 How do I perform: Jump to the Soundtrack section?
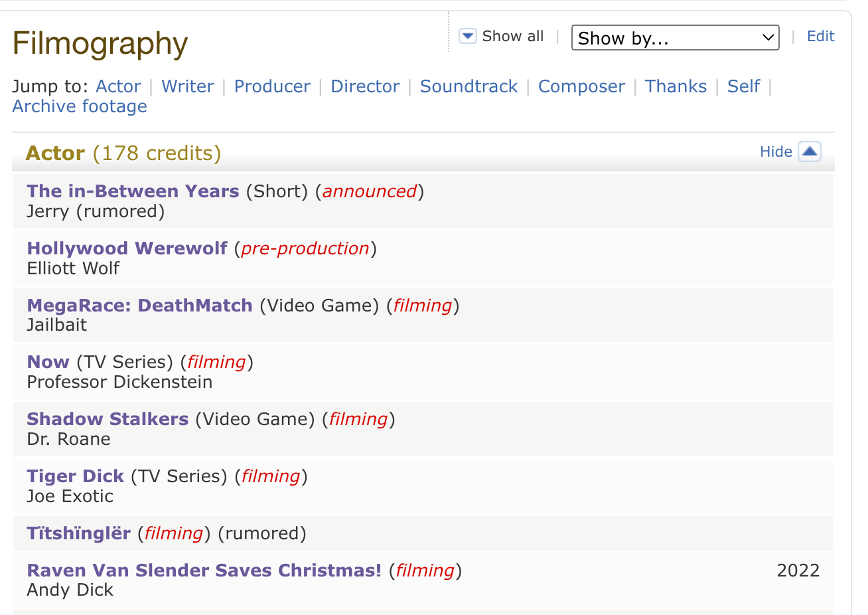point(469,86)
